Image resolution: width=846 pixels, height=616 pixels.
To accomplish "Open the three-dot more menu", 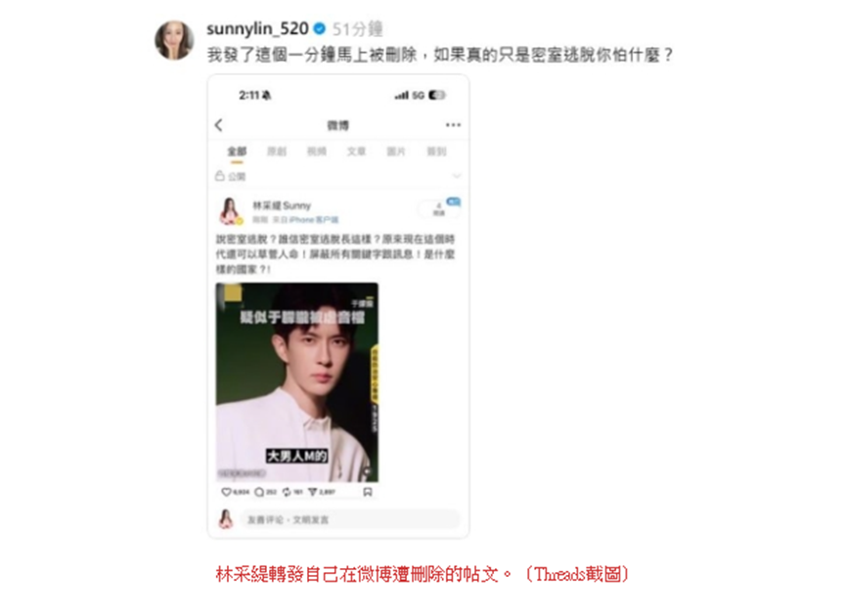I will click(x=453, y=125).
